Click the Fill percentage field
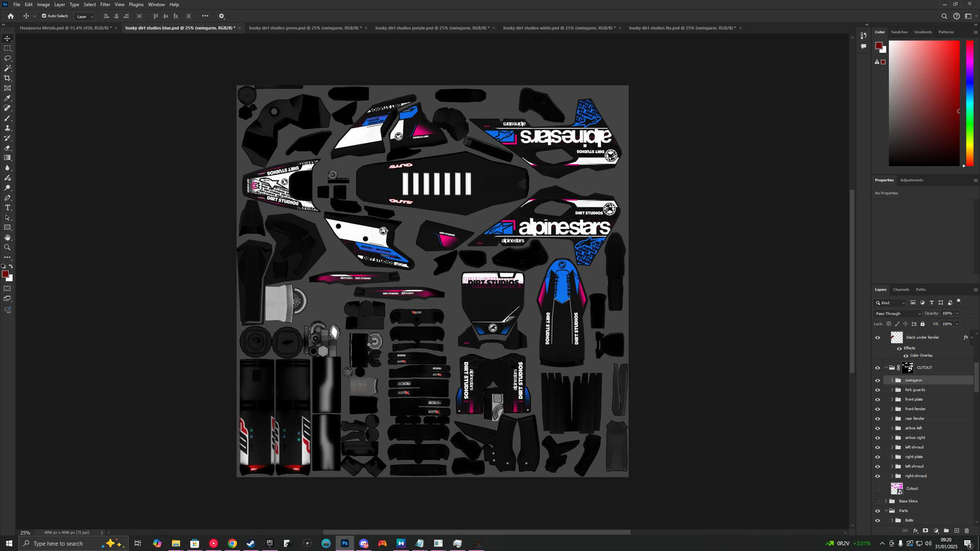 pyautogui.click(x=947, y=324)
